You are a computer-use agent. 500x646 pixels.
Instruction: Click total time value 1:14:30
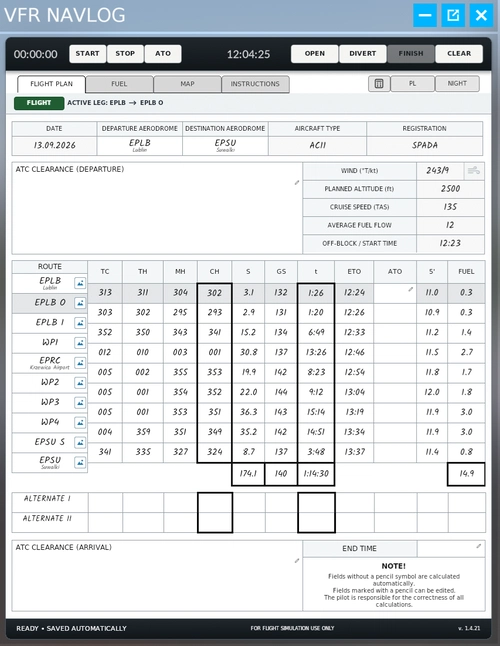coord(316,474)
